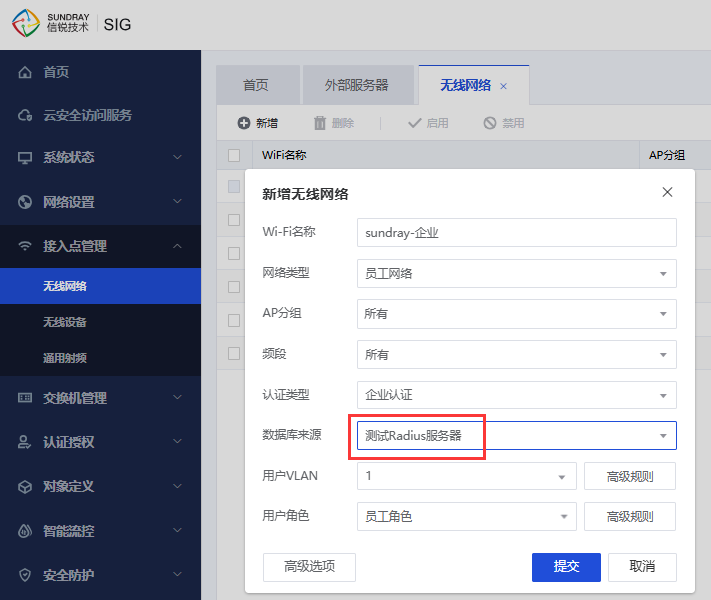Click the 提交 button
Screen dimensions: 711x600
click(566, 567)
